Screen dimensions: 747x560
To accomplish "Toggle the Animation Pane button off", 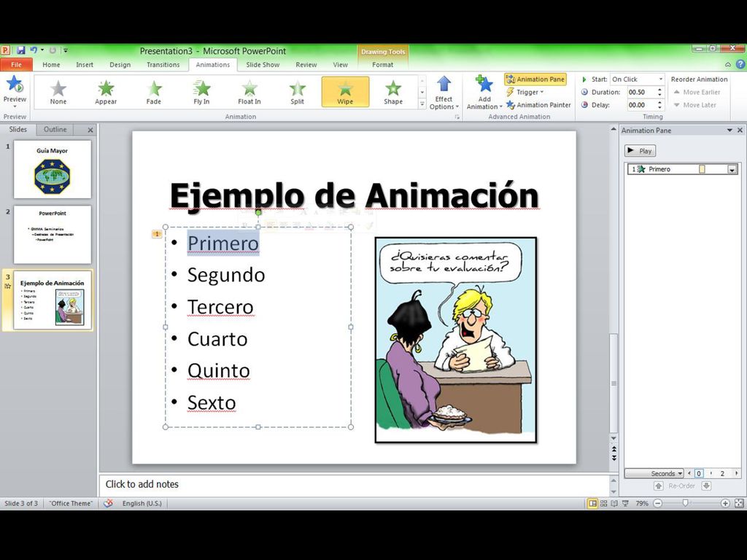I will click(535, 79).
